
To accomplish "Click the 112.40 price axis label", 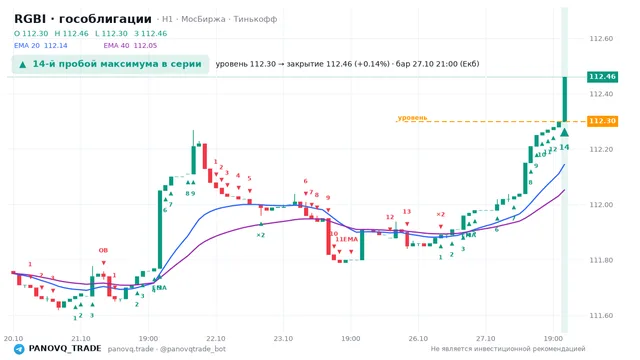I will coord(601,94).
